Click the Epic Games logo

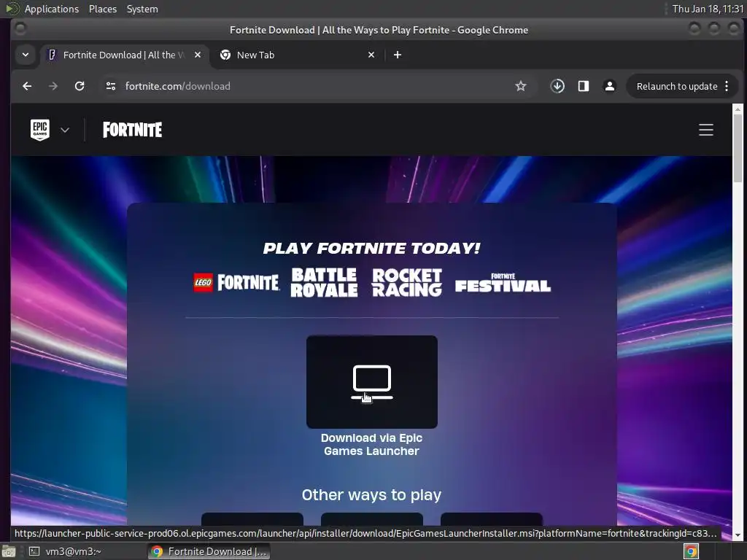40,130
